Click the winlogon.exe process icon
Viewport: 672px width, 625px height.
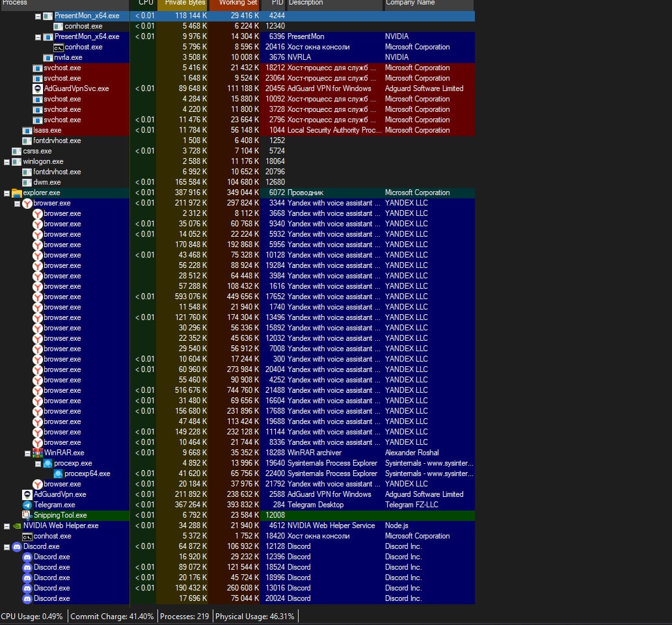coord(17,161)
